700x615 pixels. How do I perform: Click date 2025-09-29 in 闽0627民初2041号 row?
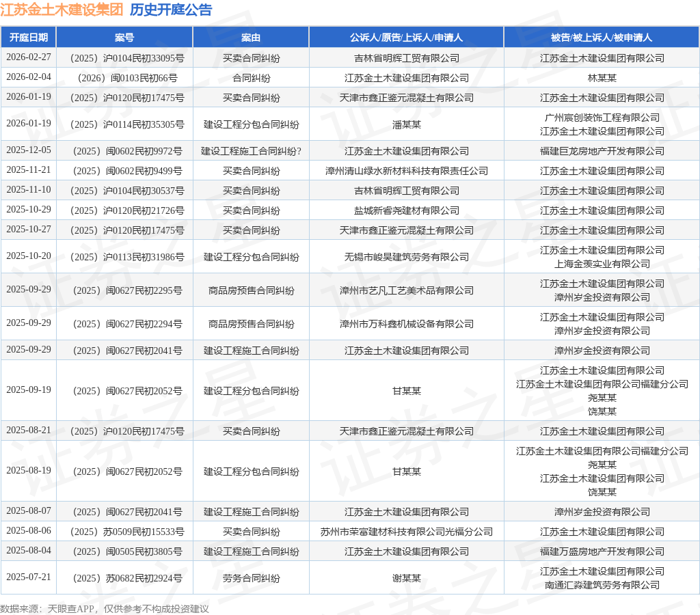[29, 349]
